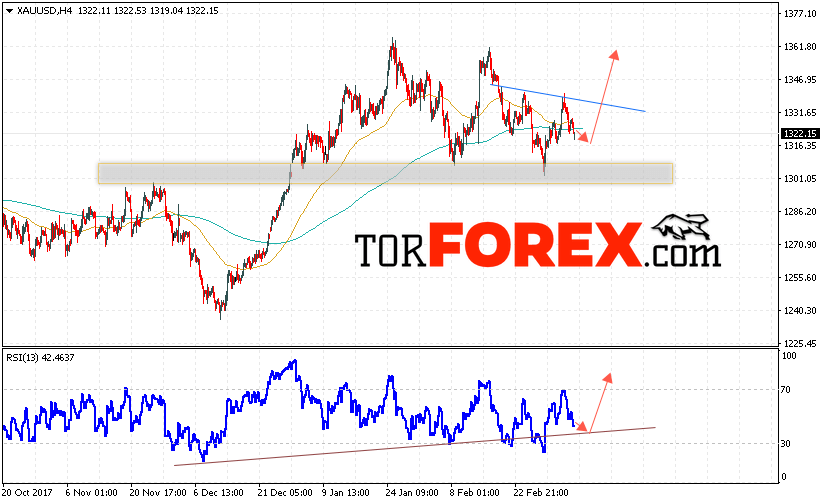Select price axis label 1361.80
The height and width of the screenshot is (504, 821).
(x=800, y=47)
